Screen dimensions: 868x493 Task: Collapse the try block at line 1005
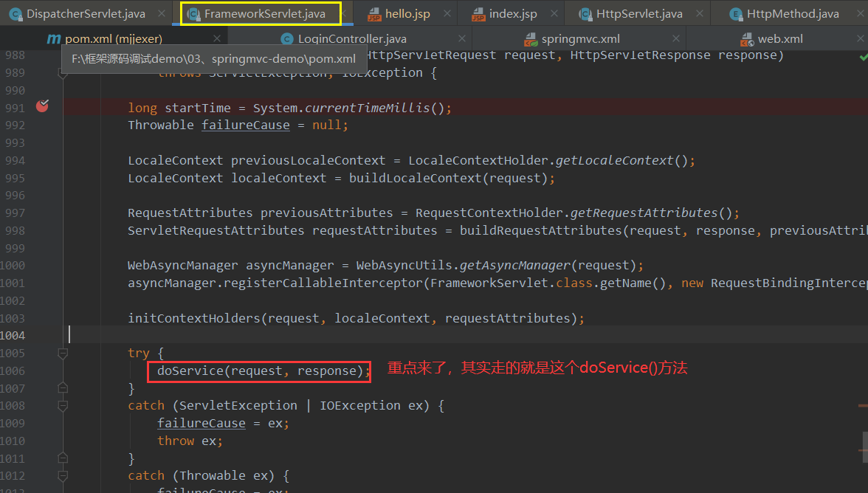63,353
